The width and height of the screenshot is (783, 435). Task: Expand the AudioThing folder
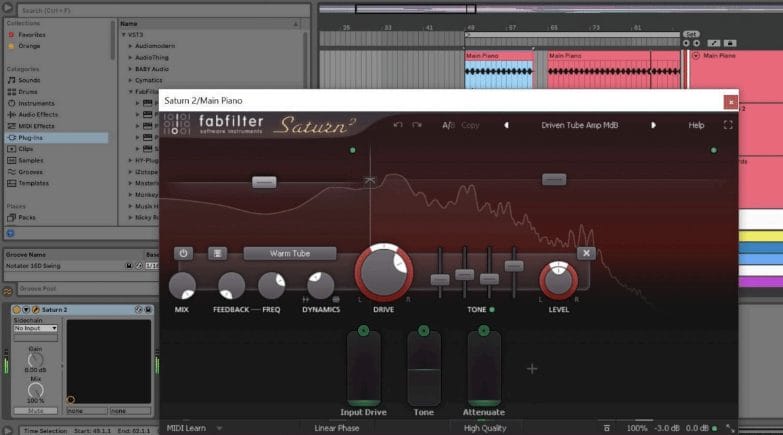[x=130, y=57]
